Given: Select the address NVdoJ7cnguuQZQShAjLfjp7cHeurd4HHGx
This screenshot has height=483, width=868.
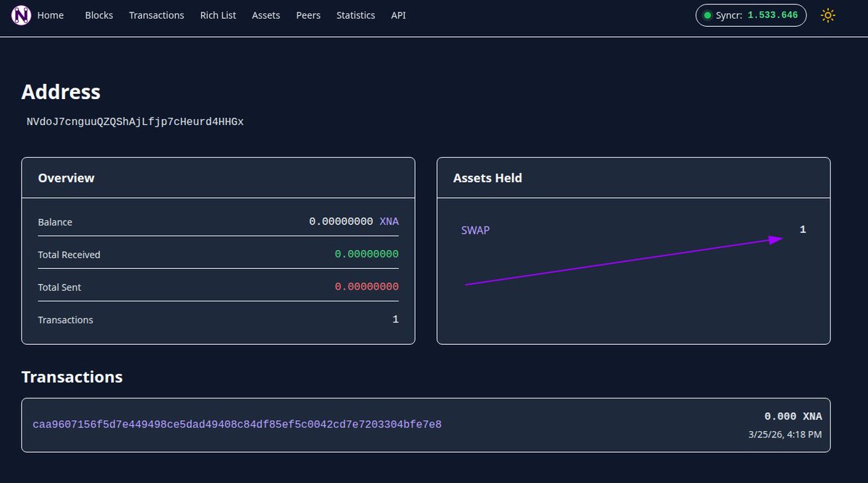Looking at the screenshot, I should [x=134, y=121].
